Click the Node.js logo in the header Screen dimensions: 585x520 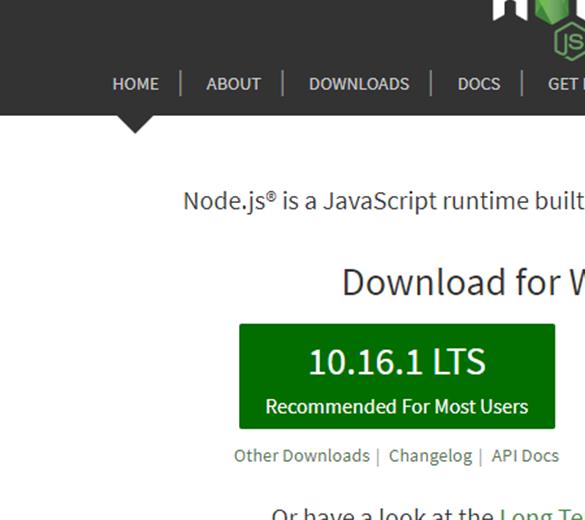[539, 30]
